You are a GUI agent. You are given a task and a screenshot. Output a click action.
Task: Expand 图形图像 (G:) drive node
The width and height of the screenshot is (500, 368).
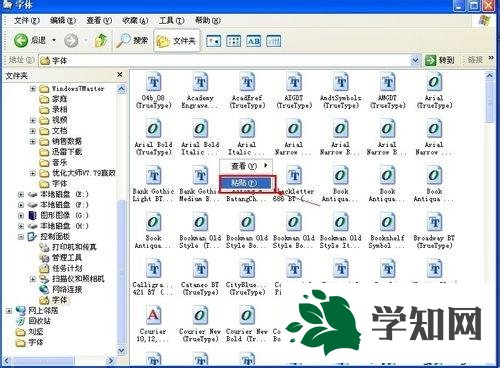point(21,216)
